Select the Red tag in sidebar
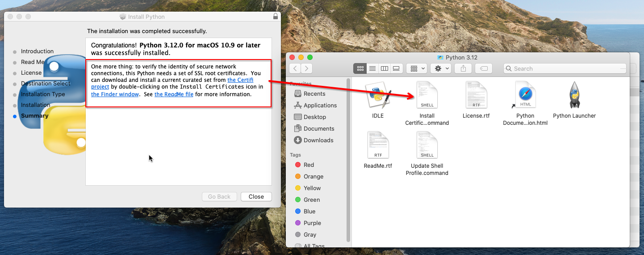This screenshot has height=255, width=644. 309,165
